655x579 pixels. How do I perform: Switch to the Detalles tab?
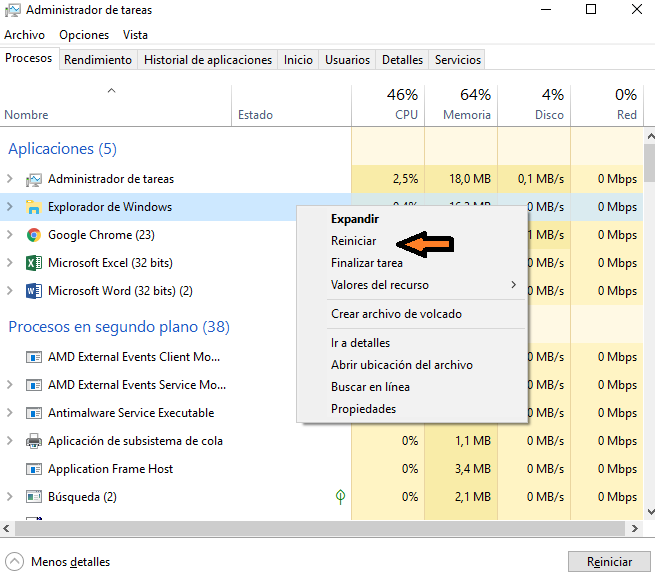402,60
